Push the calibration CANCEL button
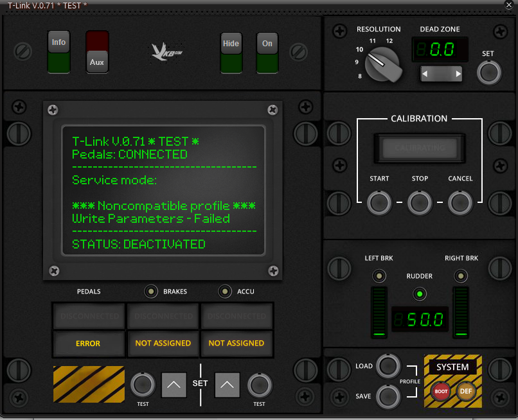The width and height of the screenshot is (518, 420). point(460,202)
